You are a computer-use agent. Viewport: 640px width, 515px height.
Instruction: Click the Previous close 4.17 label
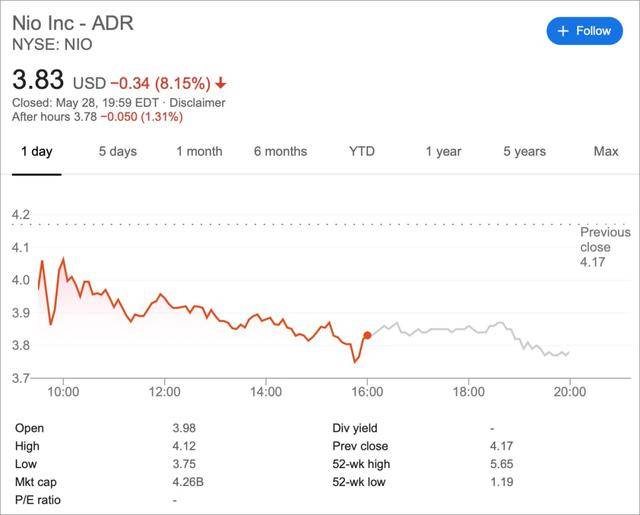coord(604,247)
